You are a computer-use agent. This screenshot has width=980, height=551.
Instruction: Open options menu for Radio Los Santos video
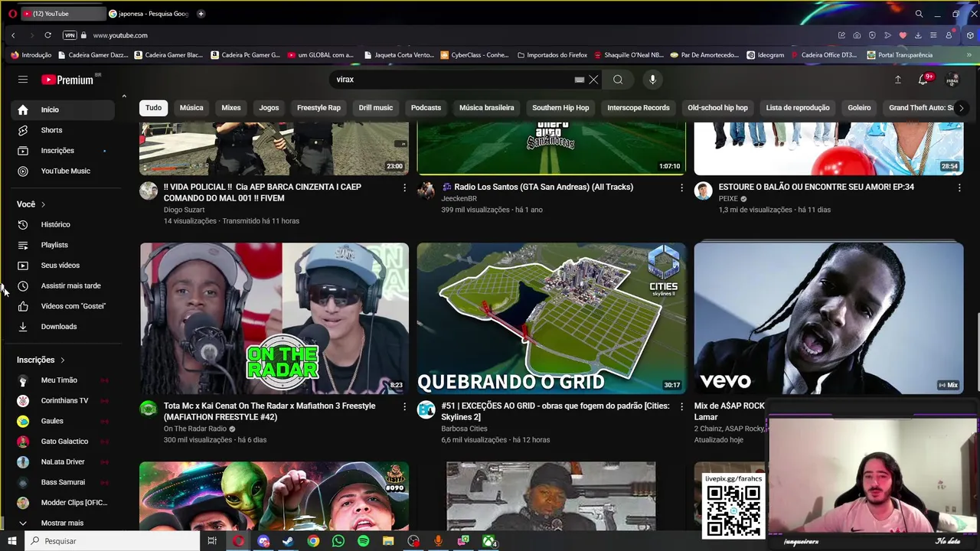(x=682, y=187)
